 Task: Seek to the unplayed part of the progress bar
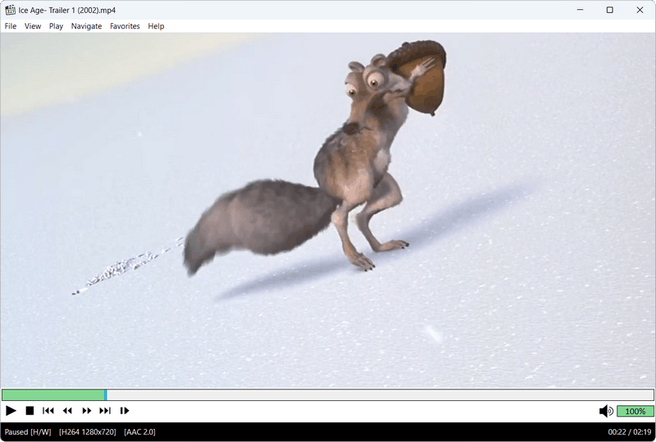click(x=380, y=395)
